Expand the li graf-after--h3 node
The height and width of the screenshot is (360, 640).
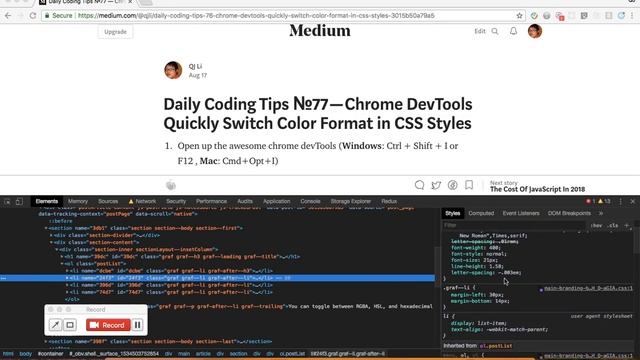point(67,271)
